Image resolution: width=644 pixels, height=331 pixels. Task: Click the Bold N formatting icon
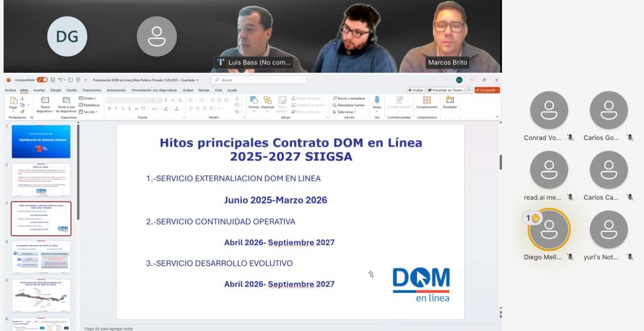109,109
